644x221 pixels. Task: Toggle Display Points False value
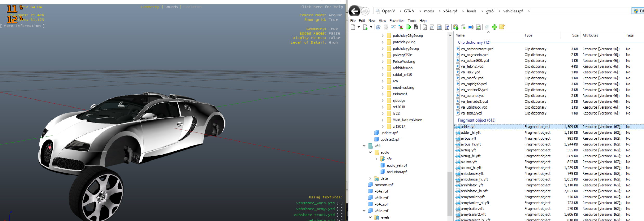tap(334, 38)
